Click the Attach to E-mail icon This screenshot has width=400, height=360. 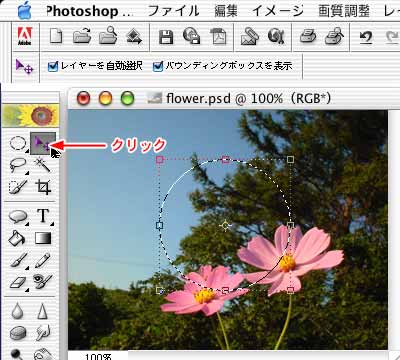coord(249,36)
